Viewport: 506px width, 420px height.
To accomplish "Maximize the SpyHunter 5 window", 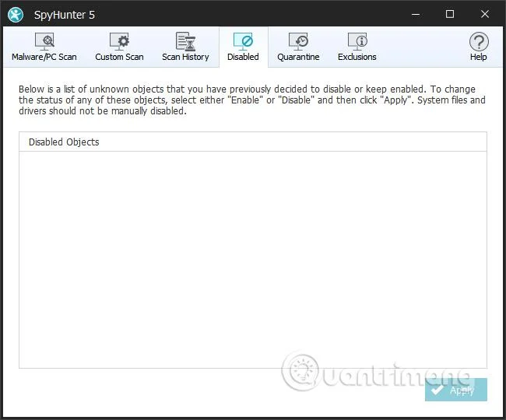I will [x=450, y=14].
